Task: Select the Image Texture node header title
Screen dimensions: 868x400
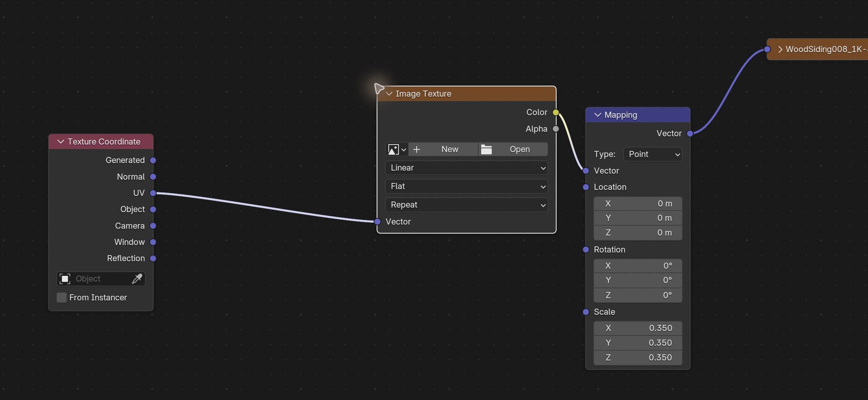Action: click(x=423, y=94)
